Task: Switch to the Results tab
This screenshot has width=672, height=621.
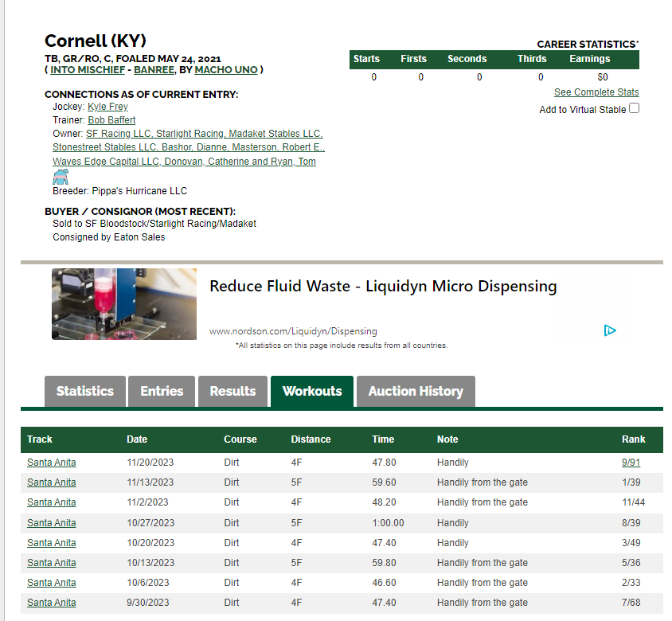Action: click(232, 391)
